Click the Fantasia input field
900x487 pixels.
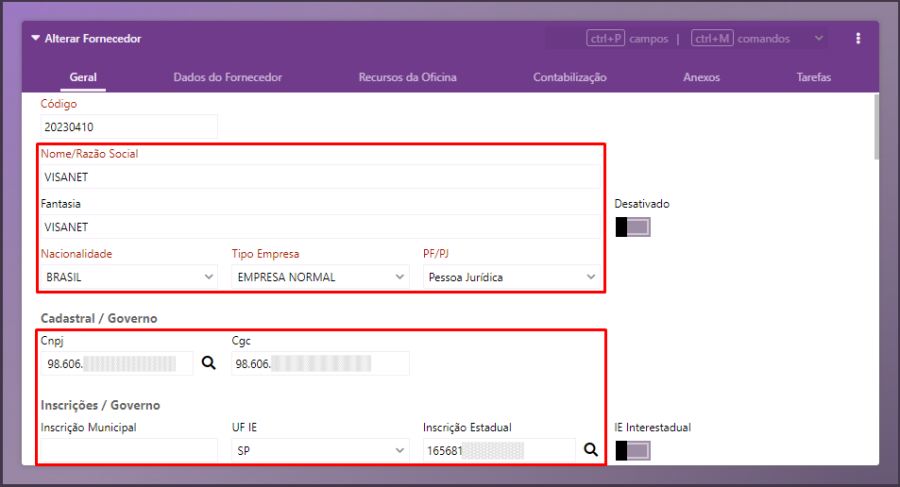click(x=320, y=227)
